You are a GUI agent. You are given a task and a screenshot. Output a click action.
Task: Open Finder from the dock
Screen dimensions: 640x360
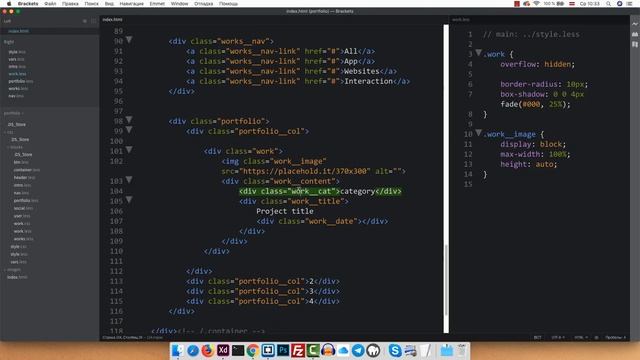pyautogui.click(x=178, y=350)
